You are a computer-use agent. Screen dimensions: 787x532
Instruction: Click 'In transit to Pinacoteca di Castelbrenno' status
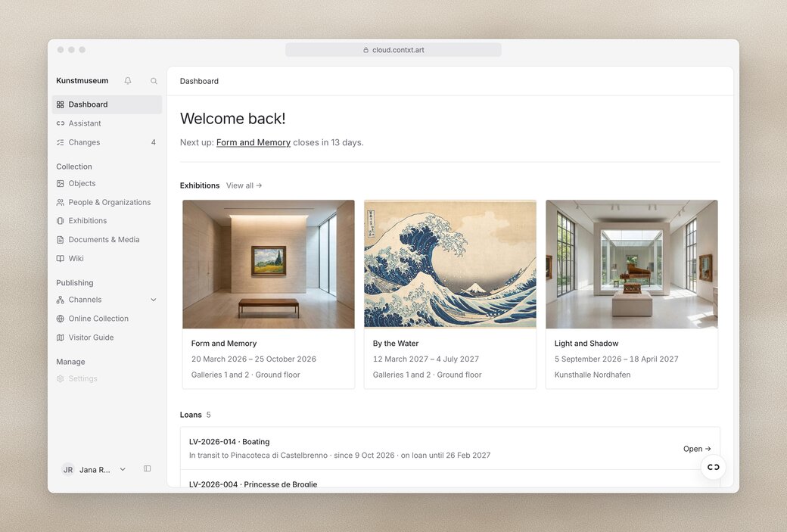258,456
